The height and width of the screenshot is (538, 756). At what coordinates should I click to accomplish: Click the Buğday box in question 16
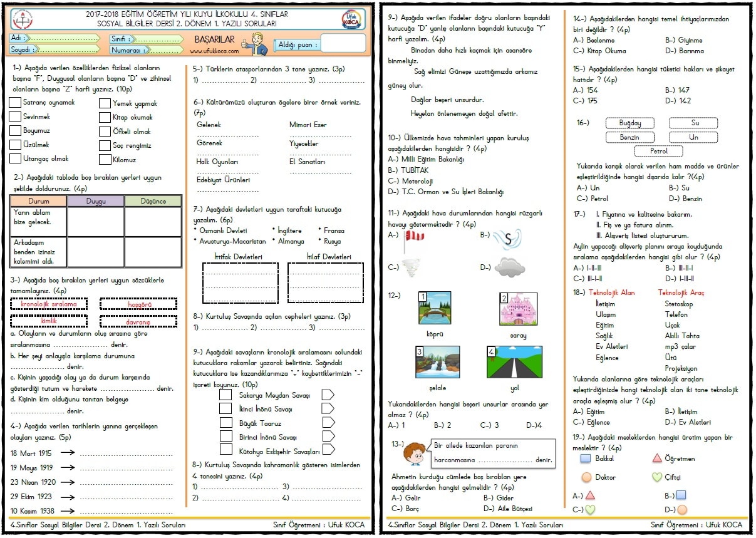pyautogui.click(x=630, y=123)
